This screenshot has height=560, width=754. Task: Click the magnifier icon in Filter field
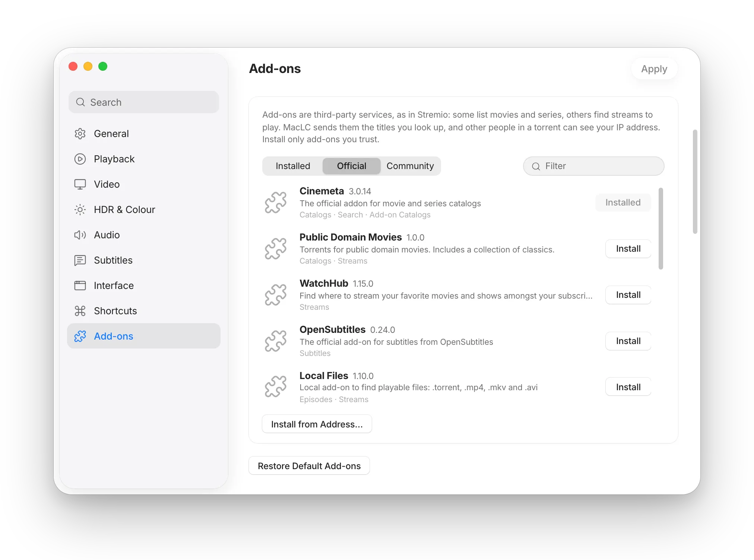point(536,166)
